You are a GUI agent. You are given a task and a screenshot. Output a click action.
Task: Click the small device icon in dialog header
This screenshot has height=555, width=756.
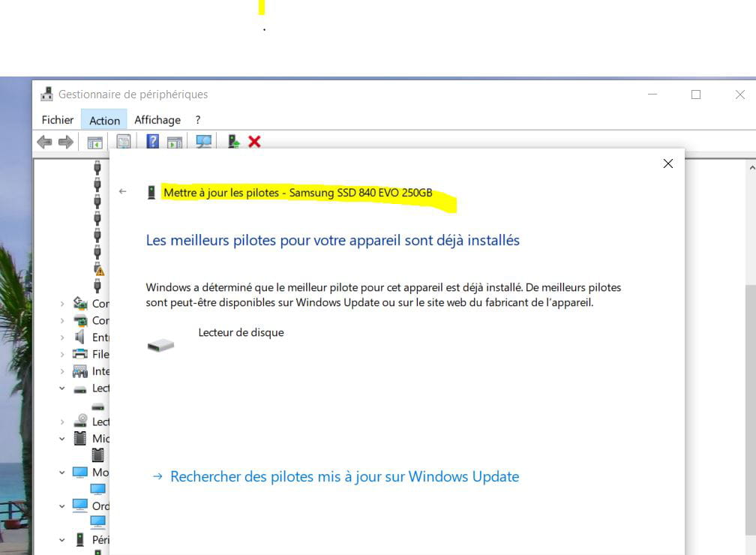(151, 193)
